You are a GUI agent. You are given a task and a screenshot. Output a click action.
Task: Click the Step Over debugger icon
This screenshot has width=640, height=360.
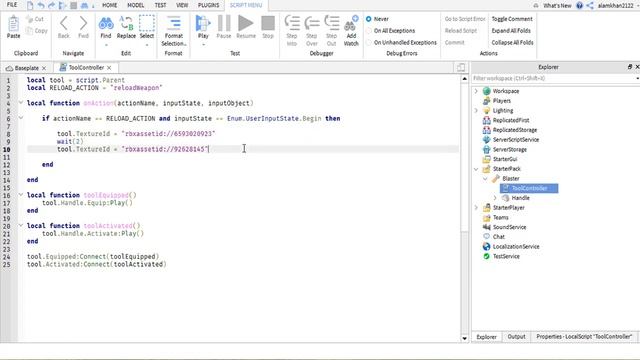[x=312, y=23]
